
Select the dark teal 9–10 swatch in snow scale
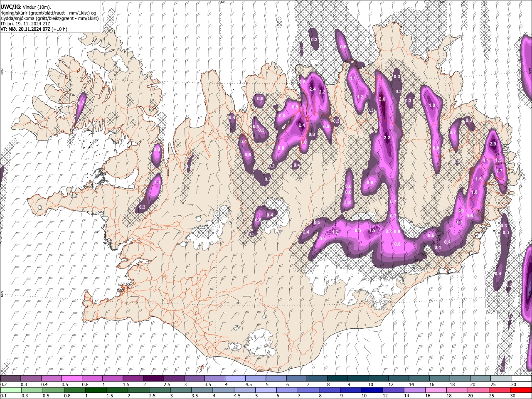(359, 378)
